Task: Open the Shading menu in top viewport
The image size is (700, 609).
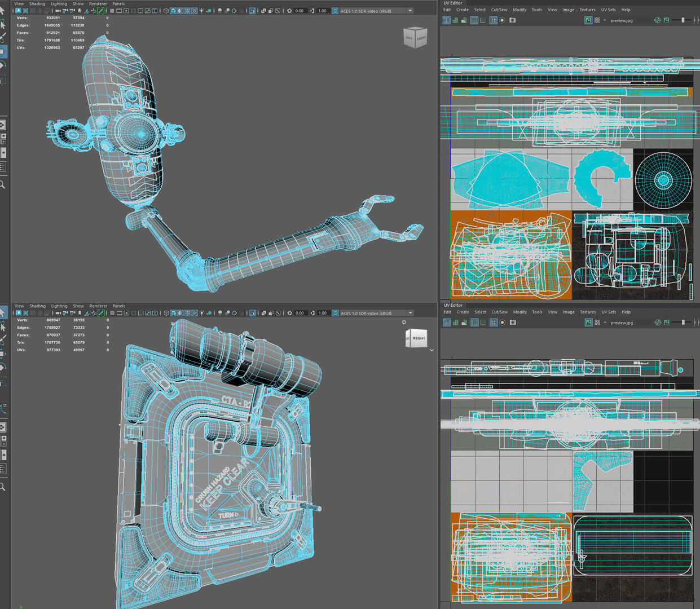Action: coord(37,4)
